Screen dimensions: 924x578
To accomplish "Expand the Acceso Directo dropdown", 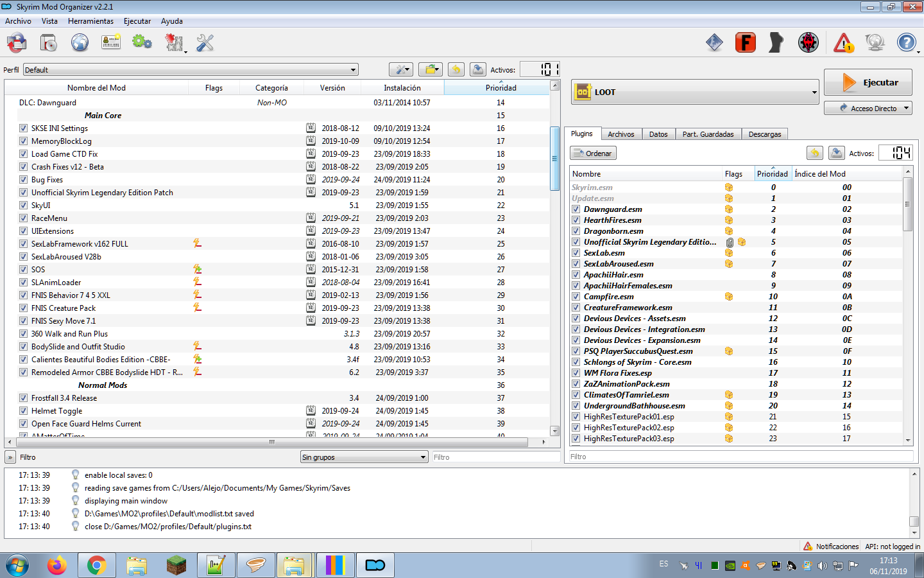I will coord(868,108).
